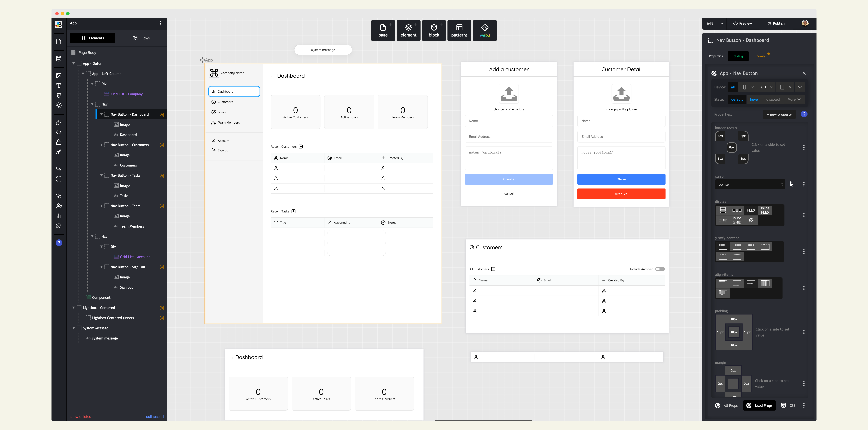Collapse the Nav Button - Customers tree item
868x430 pixels.
pos(101,145)
